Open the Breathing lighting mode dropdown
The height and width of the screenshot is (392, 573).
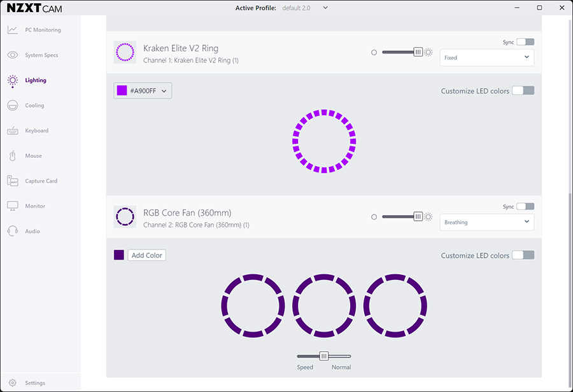pos(486,222)
